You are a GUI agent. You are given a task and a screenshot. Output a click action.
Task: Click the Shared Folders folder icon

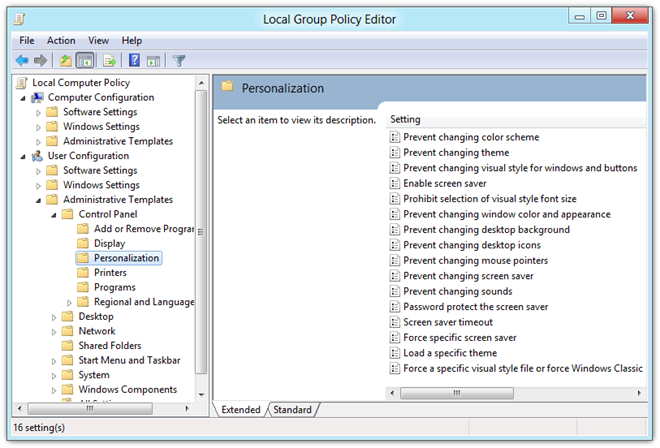(x=67, y=346)
